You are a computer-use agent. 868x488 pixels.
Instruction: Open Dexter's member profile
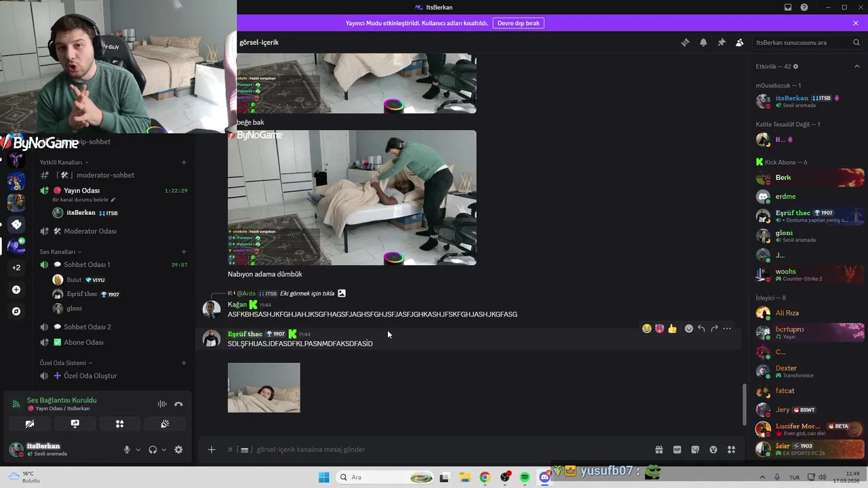pyautogui.click(x=810, y=371)
